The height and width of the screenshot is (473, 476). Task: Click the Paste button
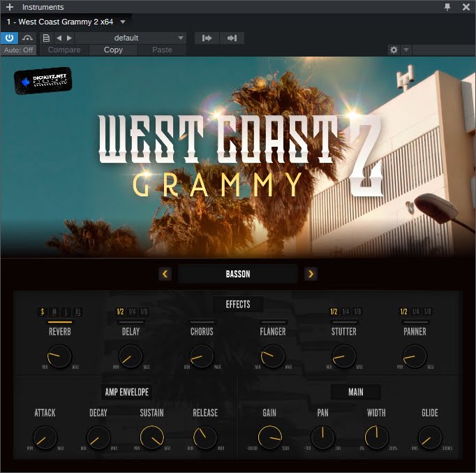[162, 50]
